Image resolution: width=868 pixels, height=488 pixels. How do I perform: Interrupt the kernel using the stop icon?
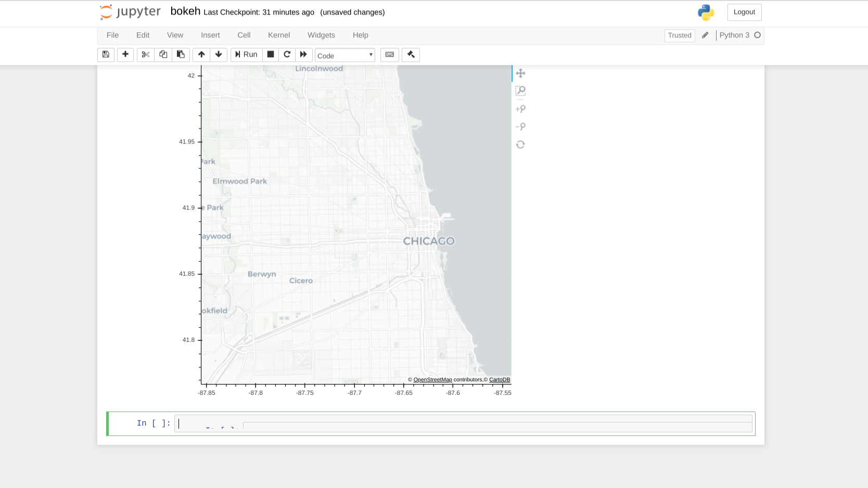tap(271, 54)
